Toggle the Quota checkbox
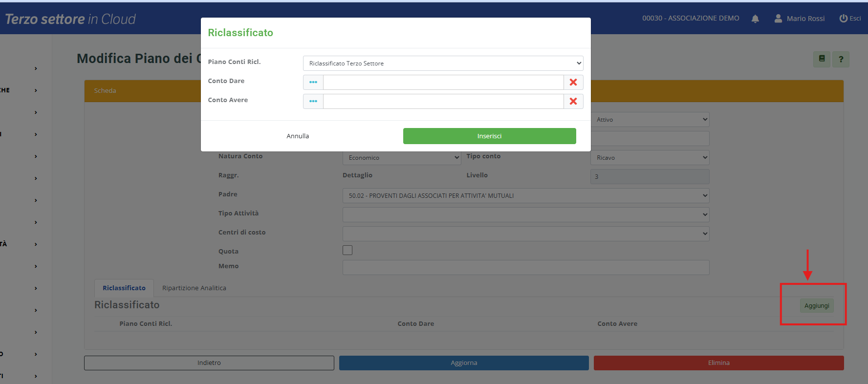Screen dimensions: 868x384 coord(347,250)
